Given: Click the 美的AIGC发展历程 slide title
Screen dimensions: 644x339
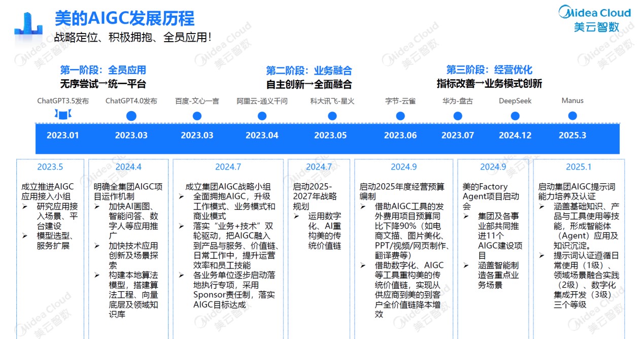Looking at the screenshot, I should [x=124, y=19].
